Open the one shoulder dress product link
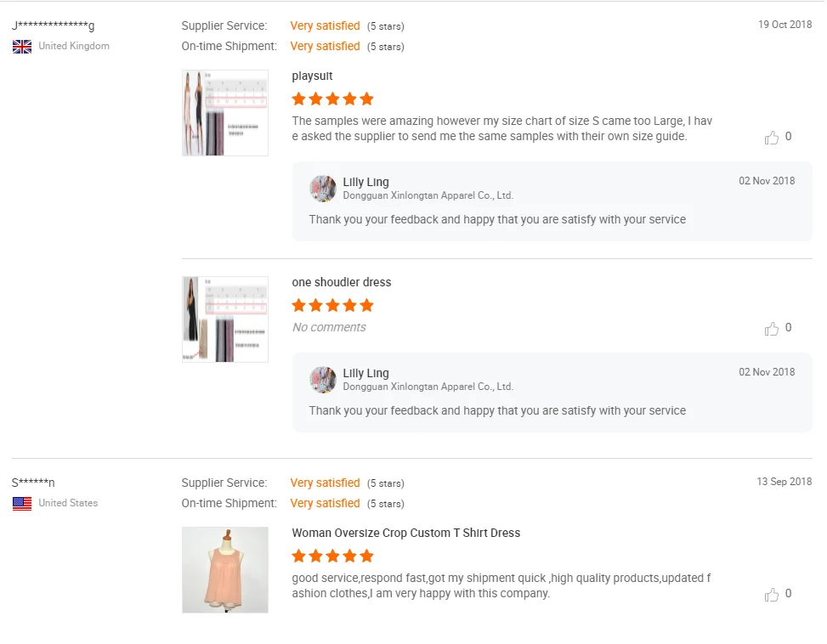The width and height of the screenshot is (827, 644). tap(342, 283)
